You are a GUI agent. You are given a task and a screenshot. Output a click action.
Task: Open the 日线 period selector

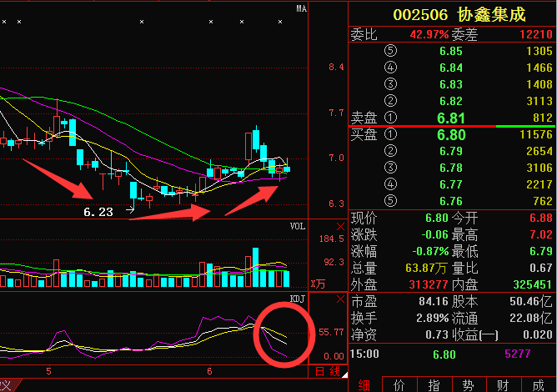click(x=328, y=370)
